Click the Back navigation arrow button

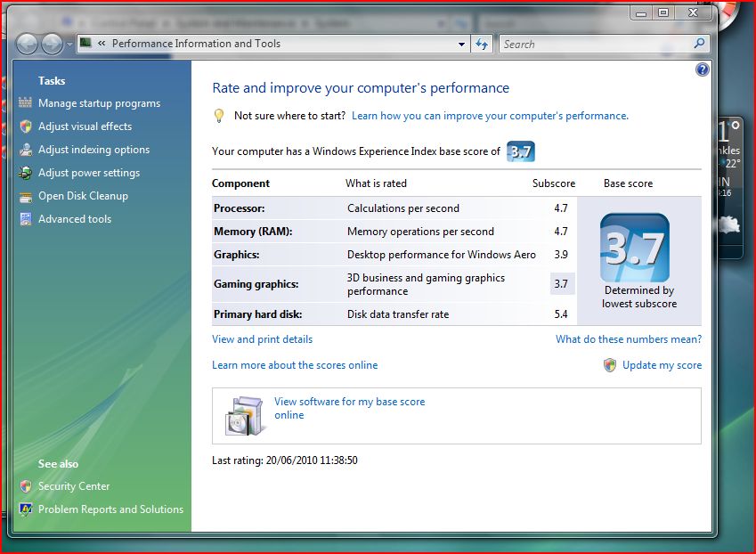[x=27, y=45]
